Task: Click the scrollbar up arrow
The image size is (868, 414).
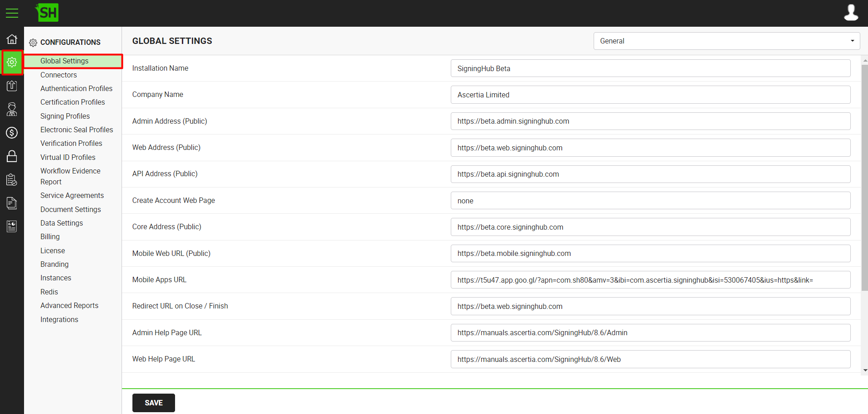Action: (x=865, y=60)
